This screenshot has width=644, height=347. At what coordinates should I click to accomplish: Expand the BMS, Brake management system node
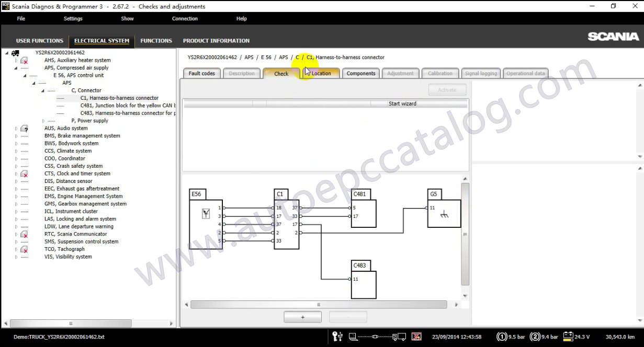(16, 136)
